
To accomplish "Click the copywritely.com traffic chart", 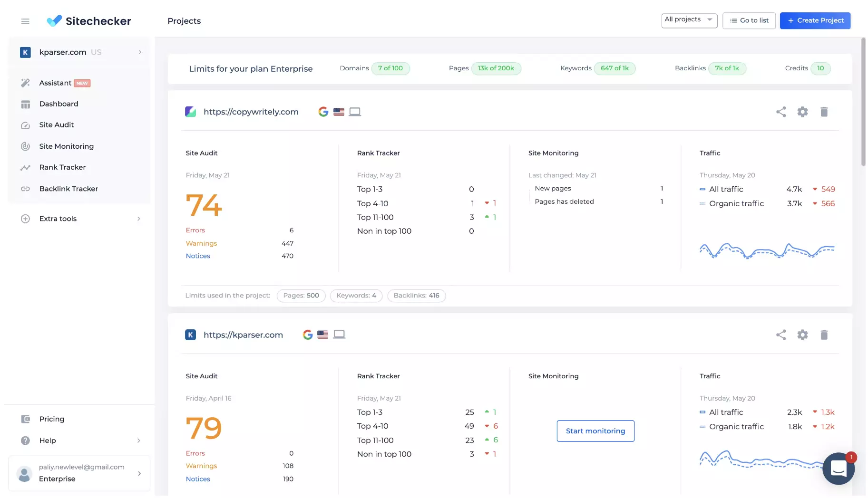I will (767, 250).
